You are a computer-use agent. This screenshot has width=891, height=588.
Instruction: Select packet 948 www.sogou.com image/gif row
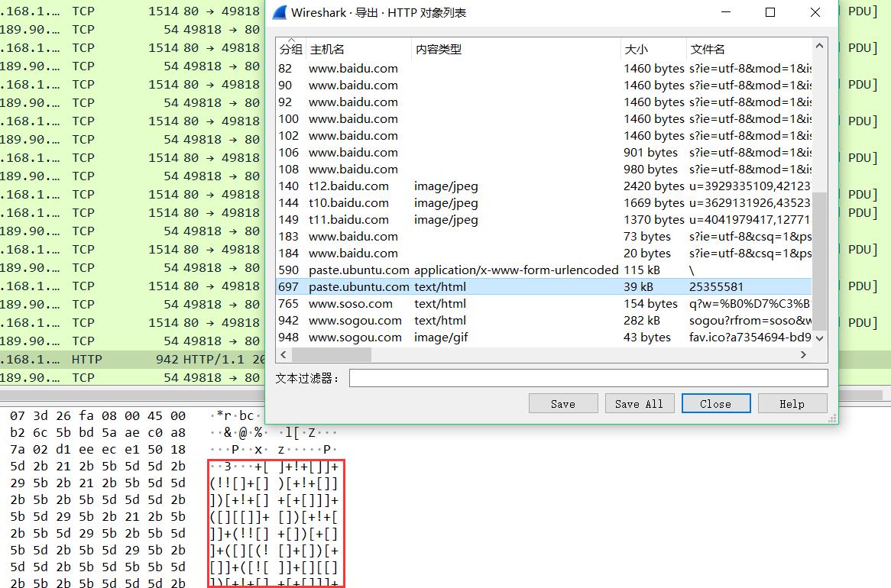544,337
